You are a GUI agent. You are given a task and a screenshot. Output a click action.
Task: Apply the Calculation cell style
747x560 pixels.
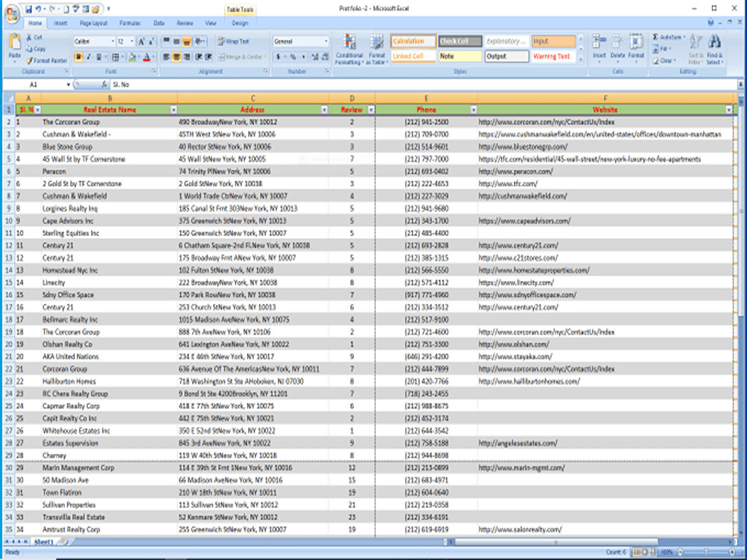413,41
